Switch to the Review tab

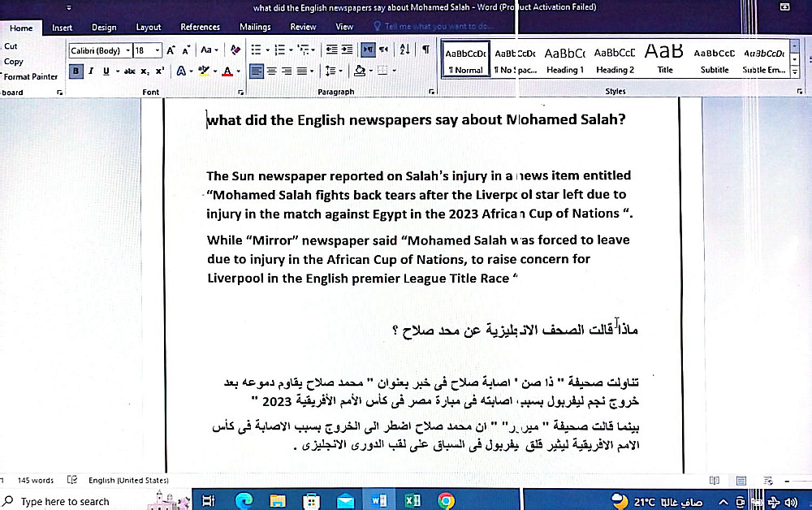pyautogui.click(x=303, y=27)
